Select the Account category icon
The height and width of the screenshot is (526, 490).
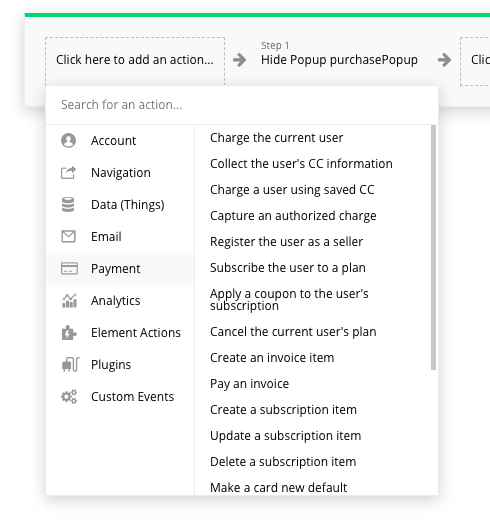tap(68, 140)
